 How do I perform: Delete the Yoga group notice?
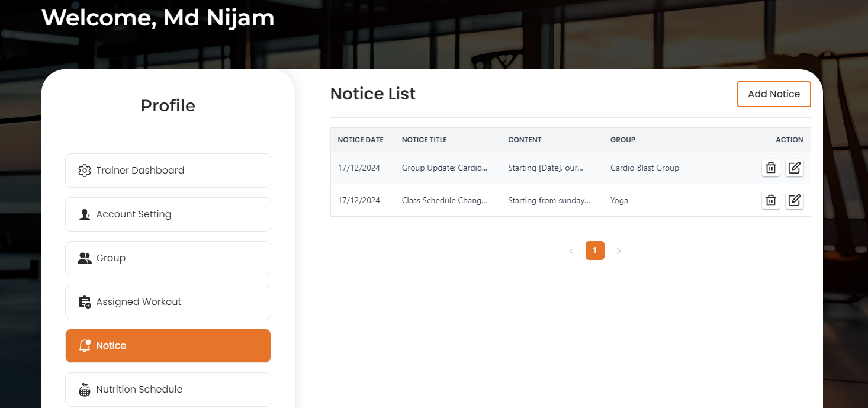[770, 200]
